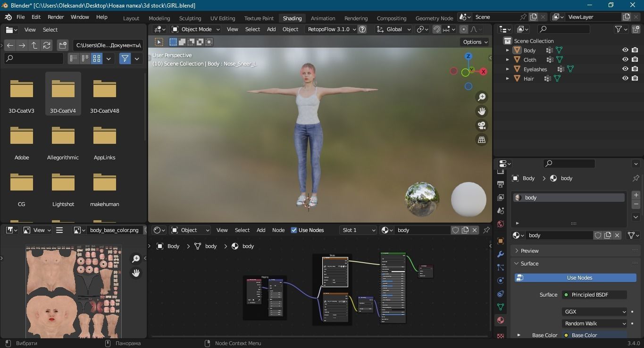Go forward in file browser

[22, 45]
